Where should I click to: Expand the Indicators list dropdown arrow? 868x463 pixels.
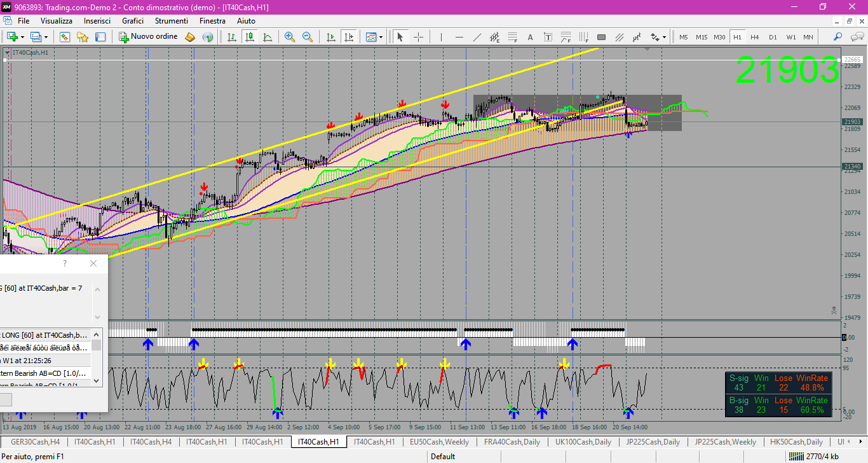coord(381,37)
